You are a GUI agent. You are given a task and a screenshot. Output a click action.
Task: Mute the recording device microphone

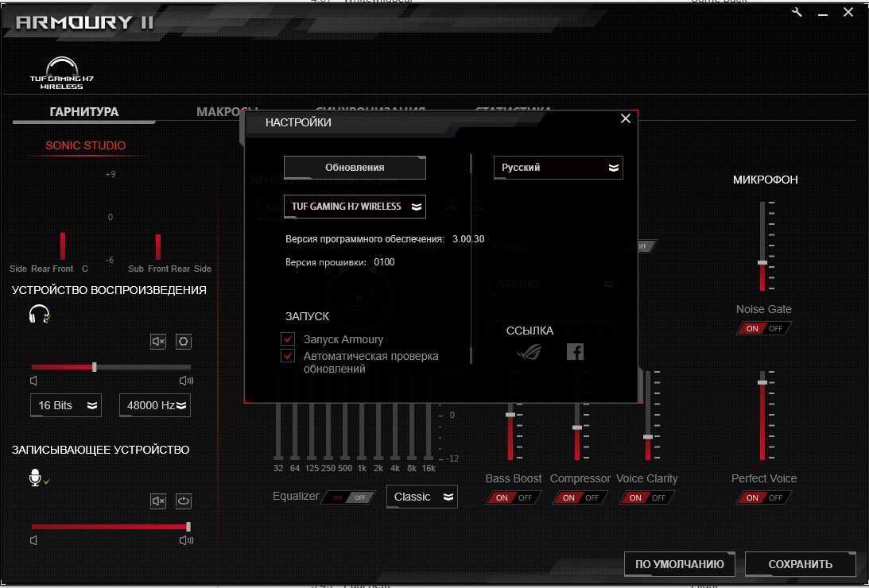pos(158,501)
